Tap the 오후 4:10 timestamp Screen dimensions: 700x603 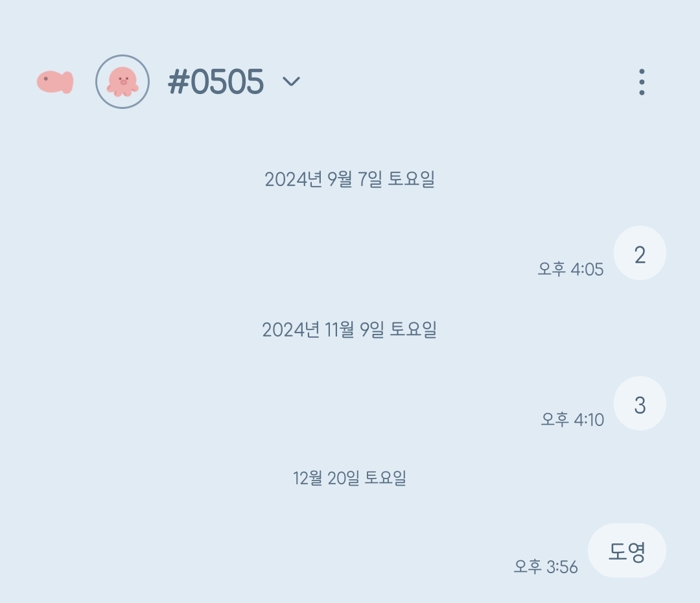572,420
